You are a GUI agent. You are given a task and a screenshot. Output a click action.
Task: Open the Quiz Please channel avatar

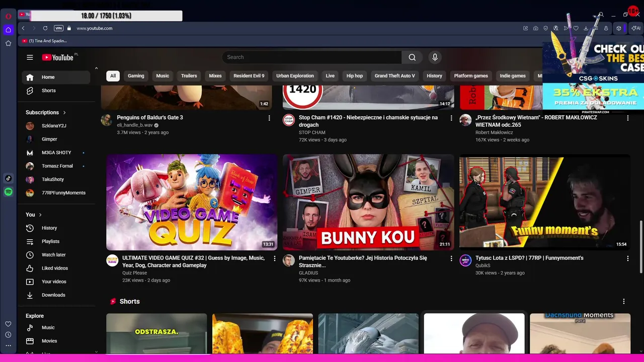(112, 260)
